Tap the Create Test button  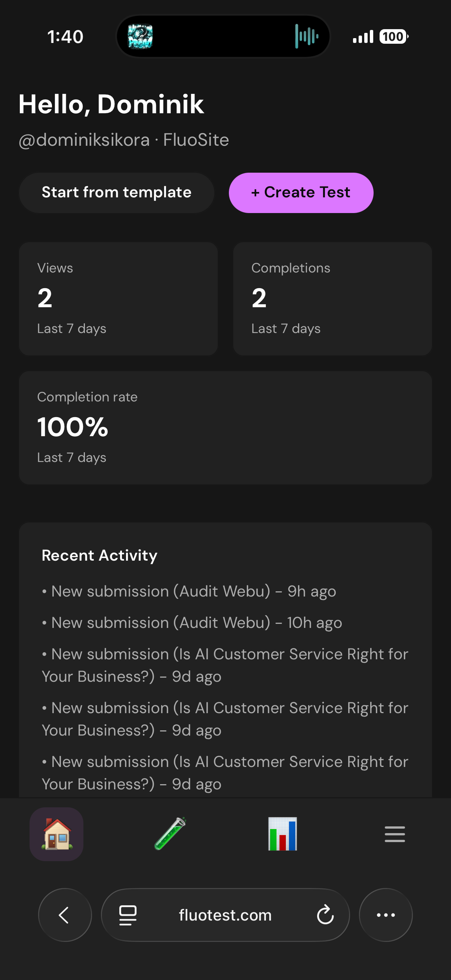pos(301,192)
